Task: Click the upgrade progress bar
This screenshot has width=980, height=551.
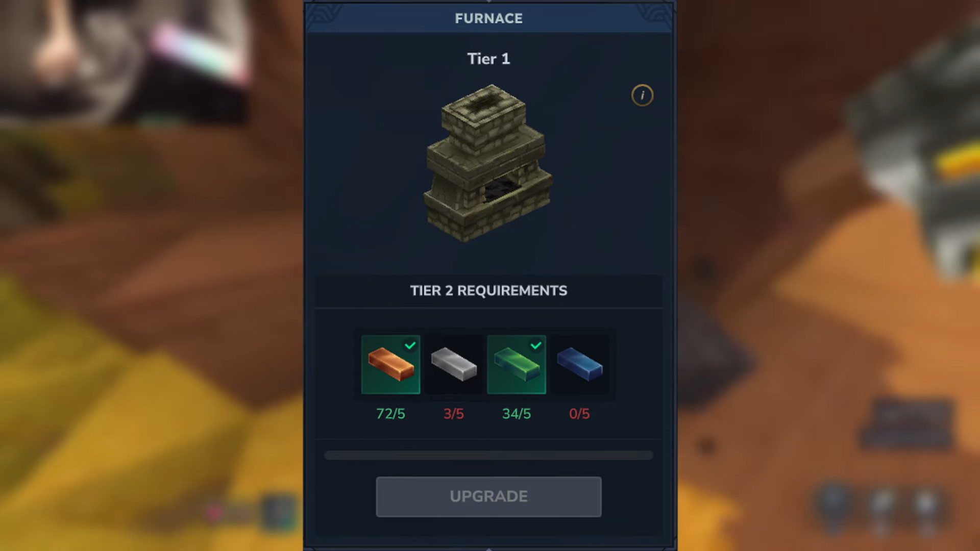Action: pyautogui.click(x=488, y=455)
